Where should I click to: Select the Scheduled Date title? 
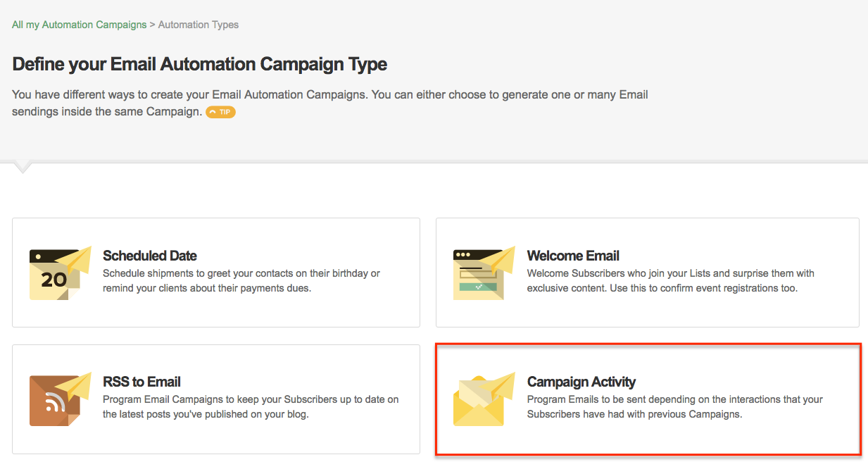150,256
